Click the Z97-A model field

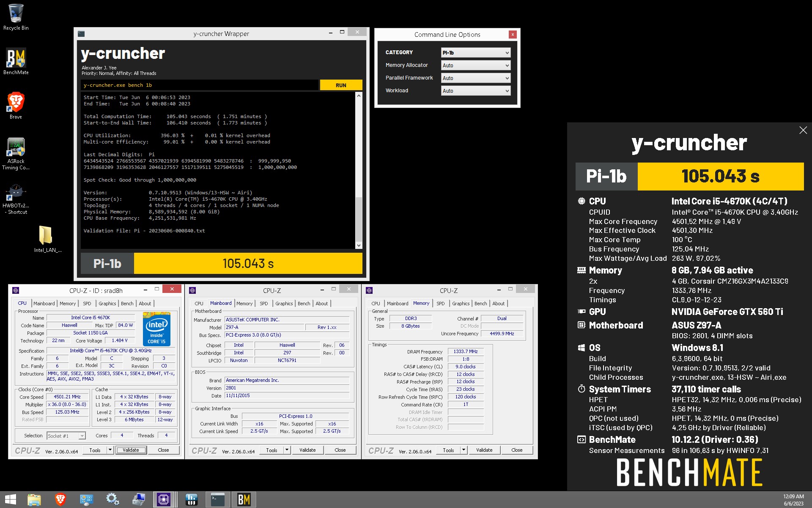(x=264, y=327)
